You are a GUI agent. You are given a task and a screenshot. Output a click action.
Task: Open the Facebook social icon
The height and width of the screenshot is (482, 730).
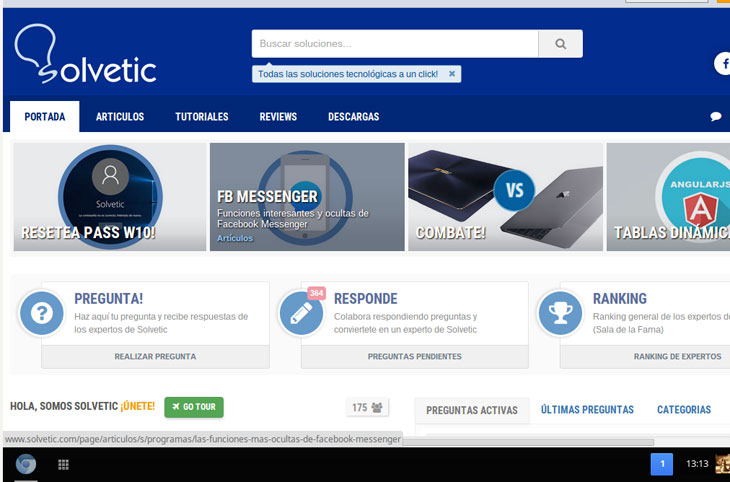coord(723,63)
